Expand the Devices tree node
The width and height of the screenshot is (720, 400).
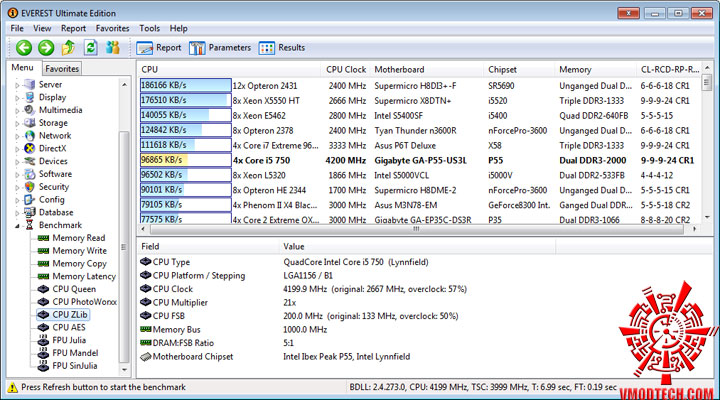17,162
